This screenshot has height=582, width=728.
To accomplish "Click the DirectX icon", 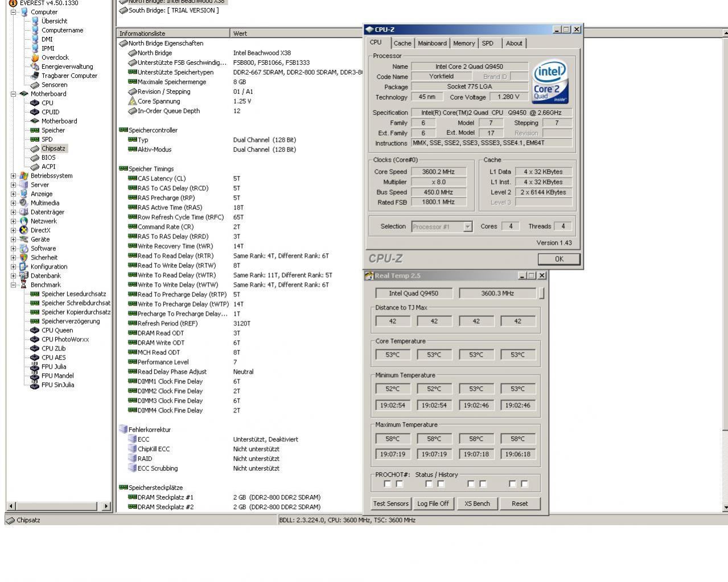I will pyautogui.click(x=24, y=230).
